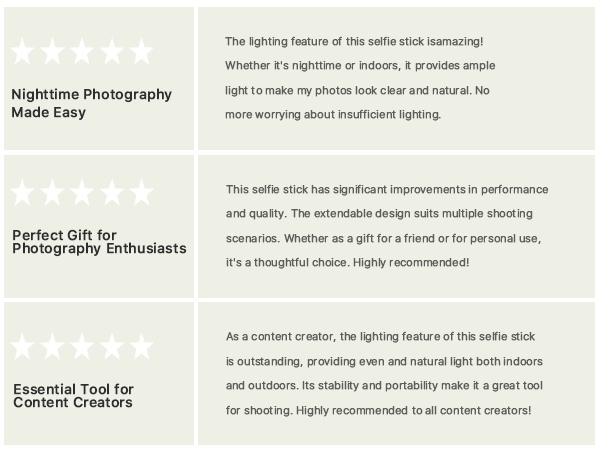The height and width of the screenshot is (450, 600).
Task: Select the fourth star of Perfect Gift review
Action: (112, 193)
